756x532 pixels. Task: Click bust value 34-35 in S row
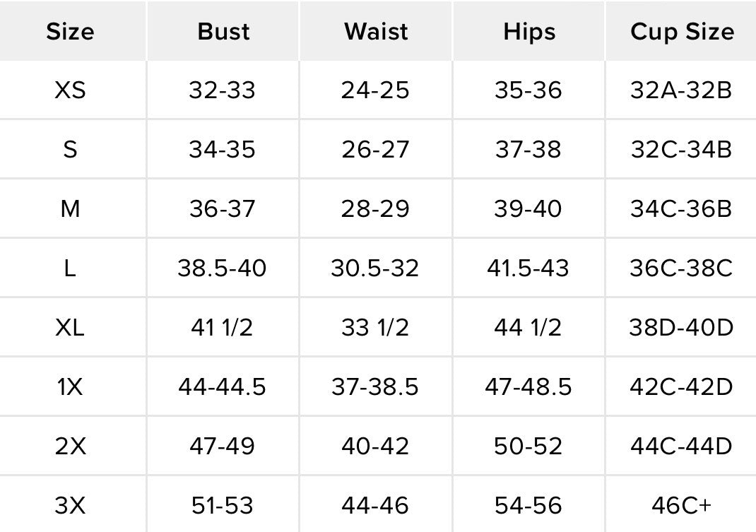click(x=222, y=150)
